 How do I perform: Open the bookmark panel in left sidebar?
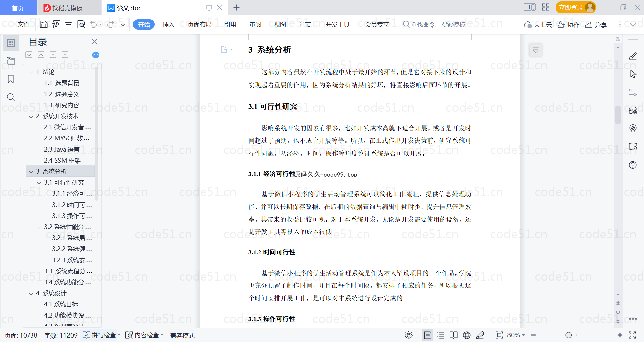(11, 79)
